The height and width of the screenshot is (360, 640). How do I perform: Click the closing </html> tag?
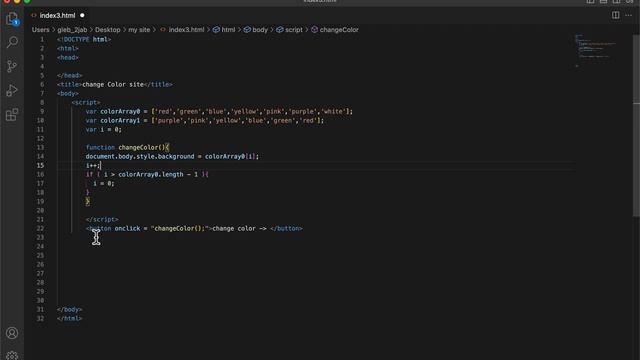69,318
